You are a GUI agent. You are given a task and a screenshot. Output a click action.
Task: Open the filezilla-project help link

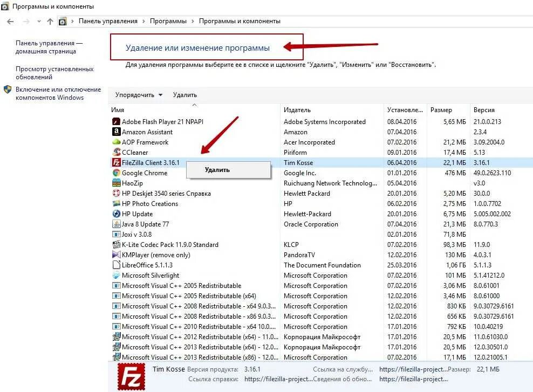click(x=278, y=379)
